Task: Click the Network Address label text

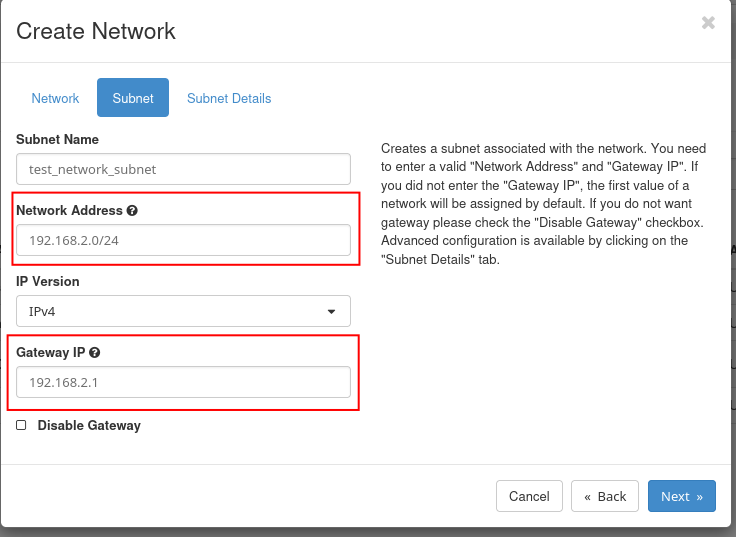Action: point(69,211)
